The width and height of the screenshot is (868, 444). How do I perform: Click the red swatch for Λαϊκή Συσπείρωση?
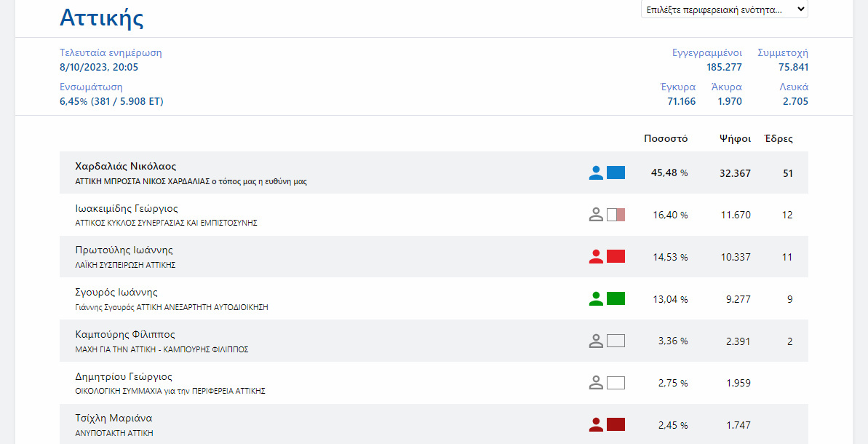pyautogui.click(x=616, y=256)
